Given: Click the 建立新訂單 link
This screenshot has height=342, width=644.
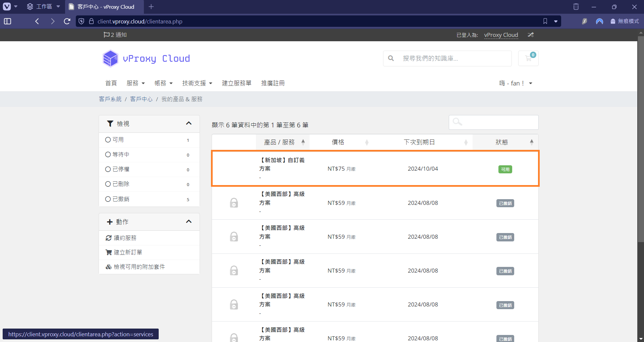Looking at the screenshot, I should pyautogui.click(x=128, y=252).
